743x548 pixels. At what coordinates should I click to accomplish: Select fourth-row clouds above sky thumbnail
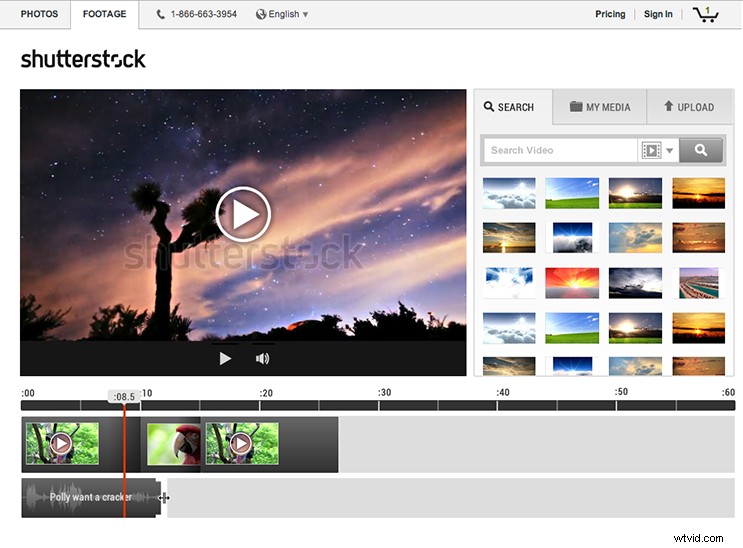pyautogui.click(x=509, y=328)
